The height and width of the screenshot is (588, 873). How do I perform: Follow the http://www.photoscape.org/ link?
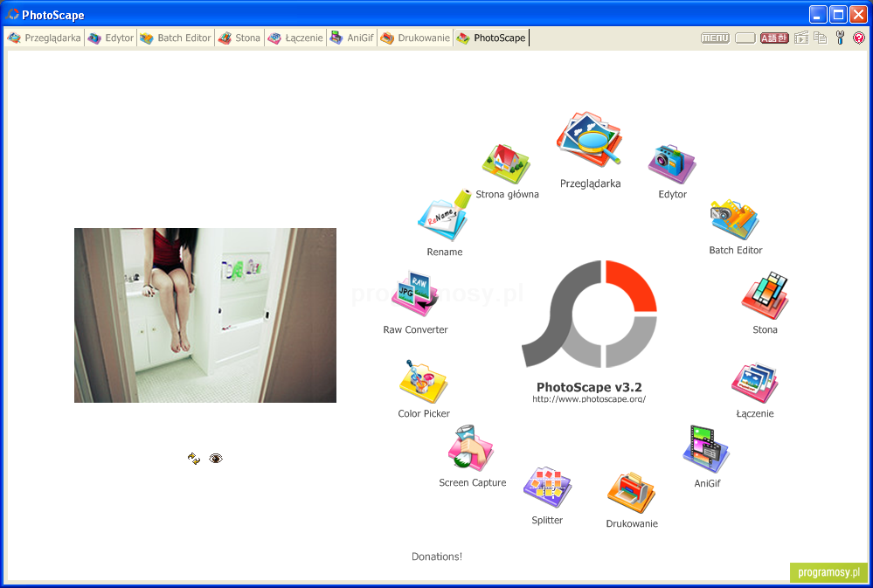tap(589, 398)
